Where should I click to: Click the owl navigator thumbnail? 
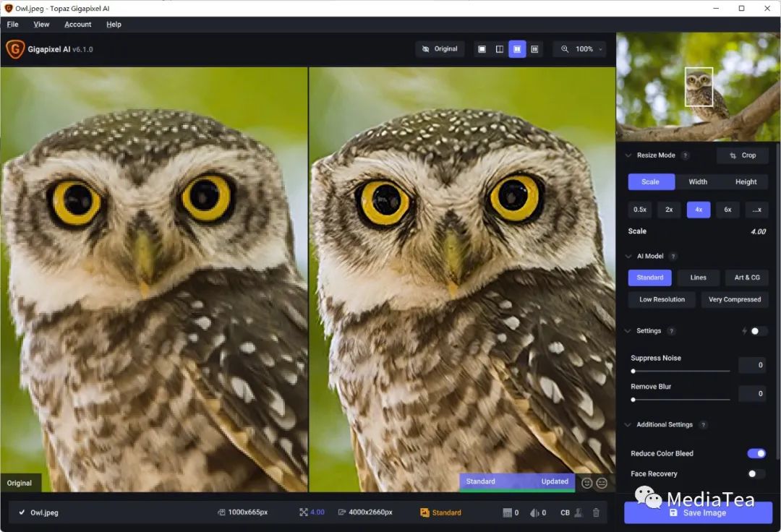click(x=699, y=87)
